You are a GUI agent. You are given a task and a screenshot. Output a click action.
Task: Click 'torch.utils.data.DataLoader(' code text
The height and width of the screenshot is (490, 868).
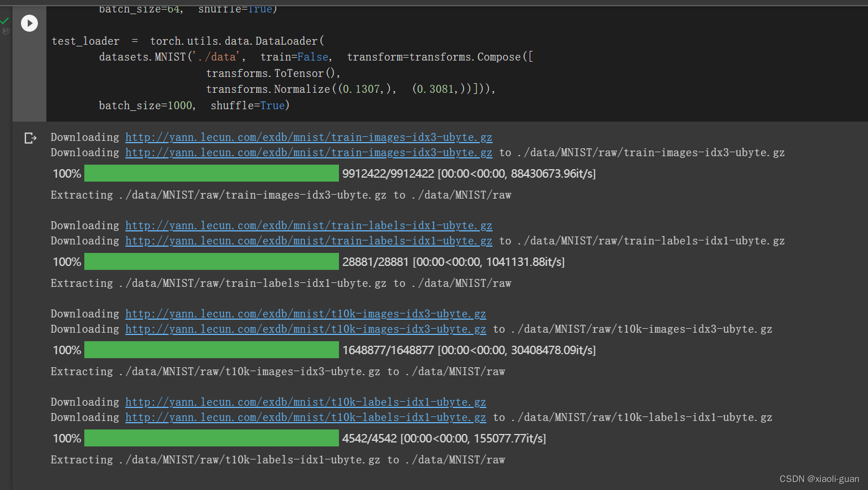click(x=237, y=41)
